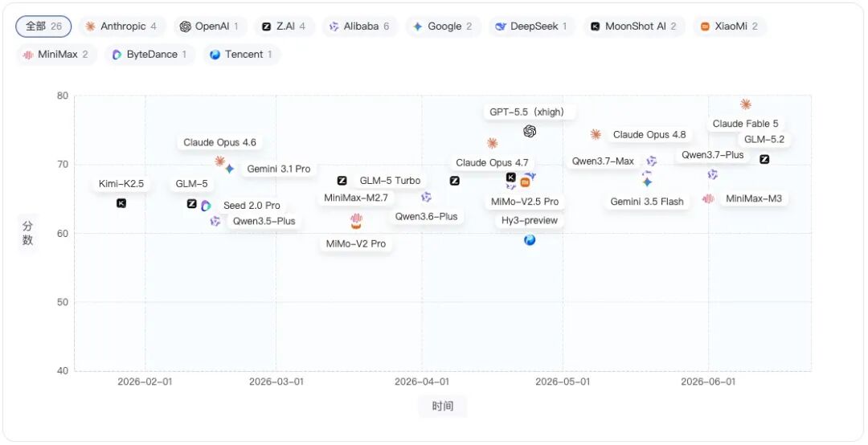Click the GLM-5.2 Z.AI data point marker

click(x=764, y=159)
